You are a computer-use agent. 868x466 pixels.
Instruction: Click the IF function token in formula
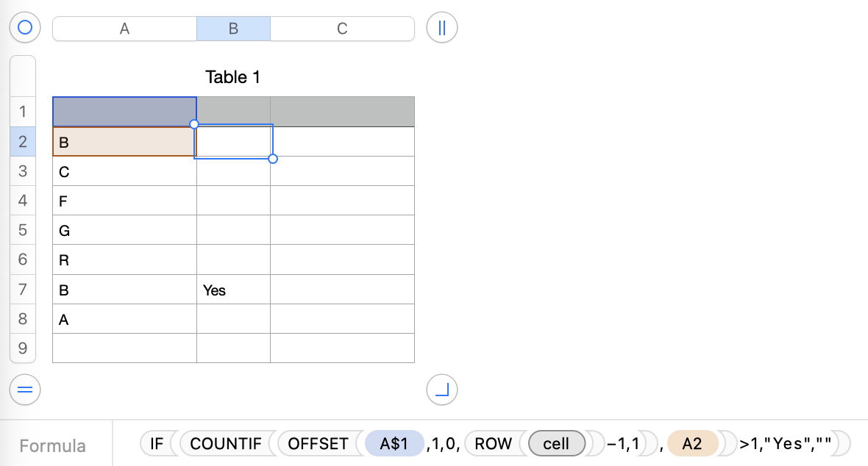click(156, 444)
